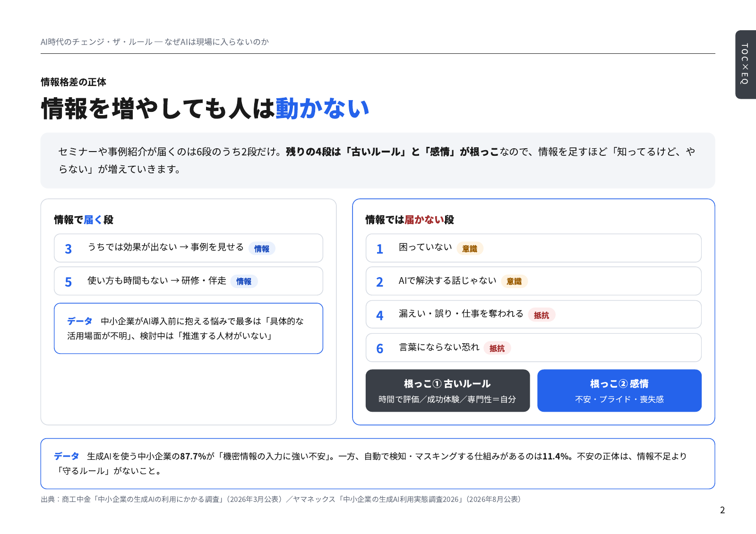Click the データ box about '具体的な活用場面が不明'
Viewport: 756px width, 534px height.
189,328
